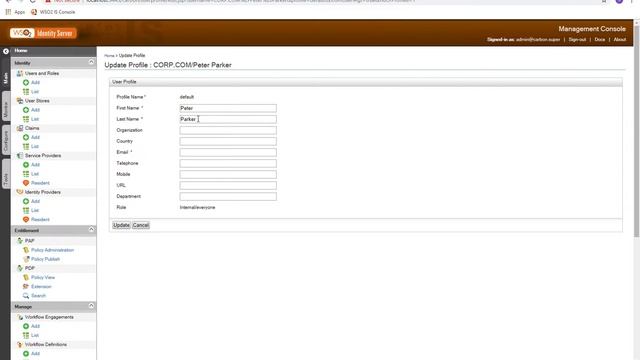Click List icon under Identity Providers
Image resolution: width=640 pixels, height=360 pixels.
point(26,210)
